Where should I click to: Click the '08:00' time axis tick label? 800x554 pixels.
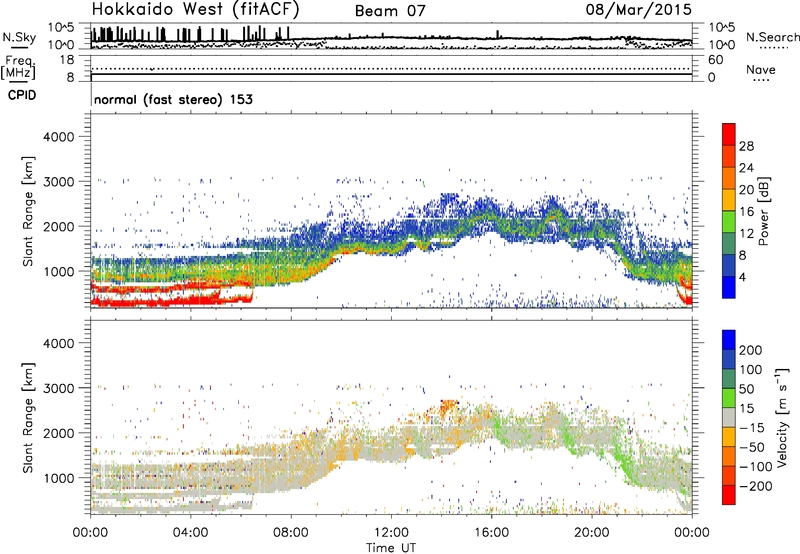pos(291,533)
